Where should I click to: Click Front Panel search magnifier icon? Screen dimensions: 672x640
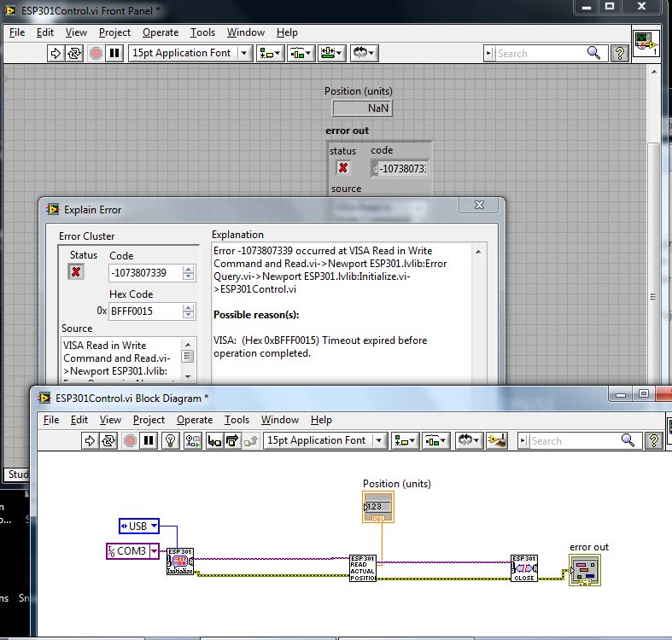coord(593,53)
